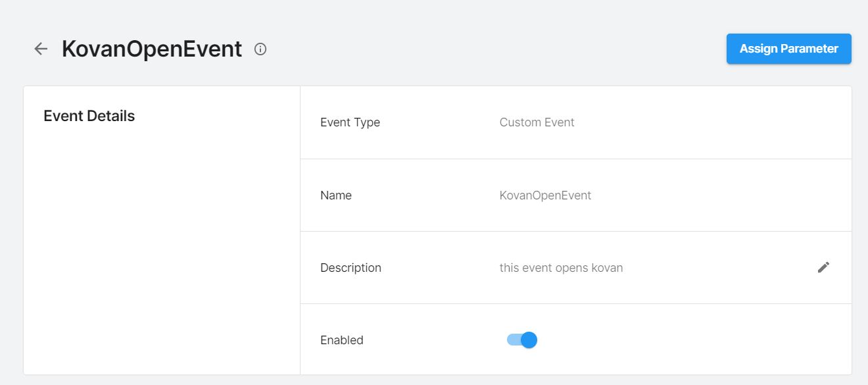Click the Event Type row

coord(350,122)
